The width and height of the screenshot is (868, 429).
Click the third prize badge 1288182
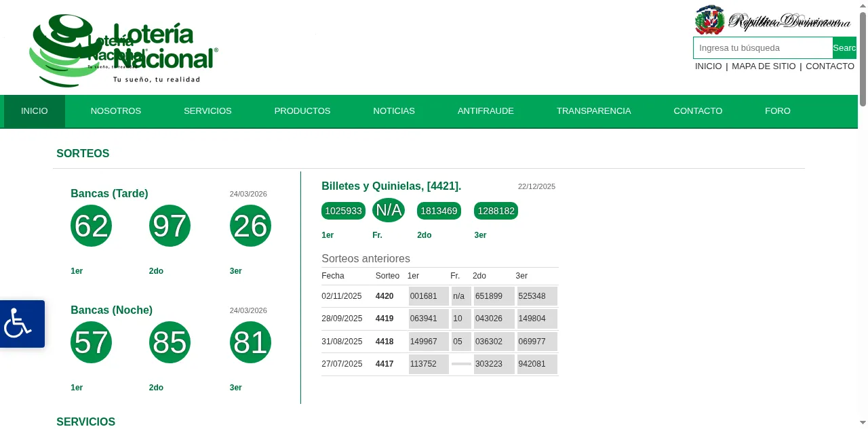click(496, 211)
